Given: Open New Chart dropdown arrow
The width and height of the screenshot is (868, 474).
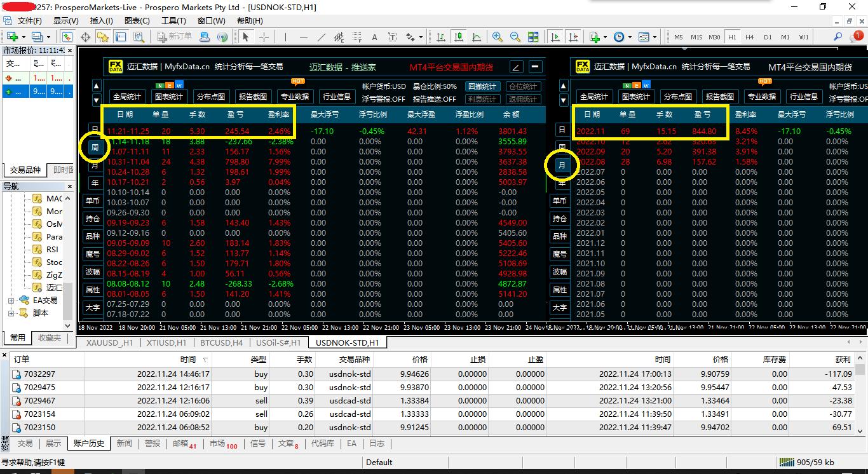Looking at the screenshot, I should 24,37.
